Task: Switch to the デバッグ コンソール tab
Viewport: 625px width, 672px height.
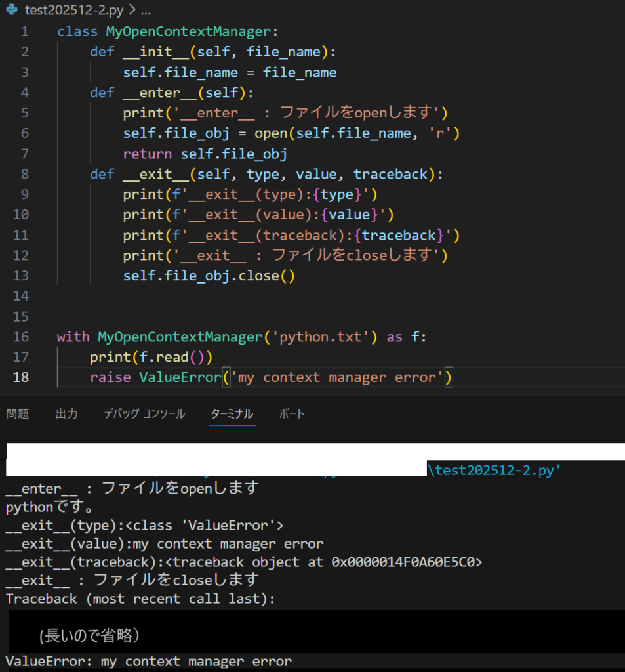Action: coord(144,413)
